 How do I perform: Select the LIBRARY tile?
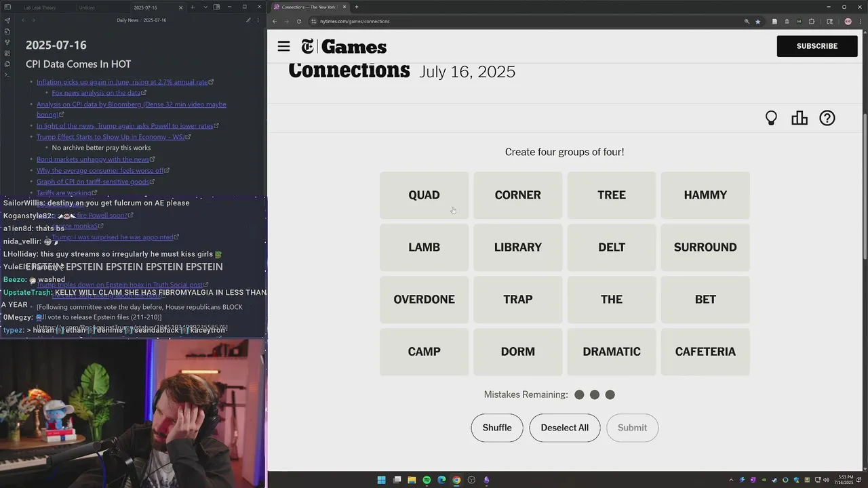click(518, 247)
